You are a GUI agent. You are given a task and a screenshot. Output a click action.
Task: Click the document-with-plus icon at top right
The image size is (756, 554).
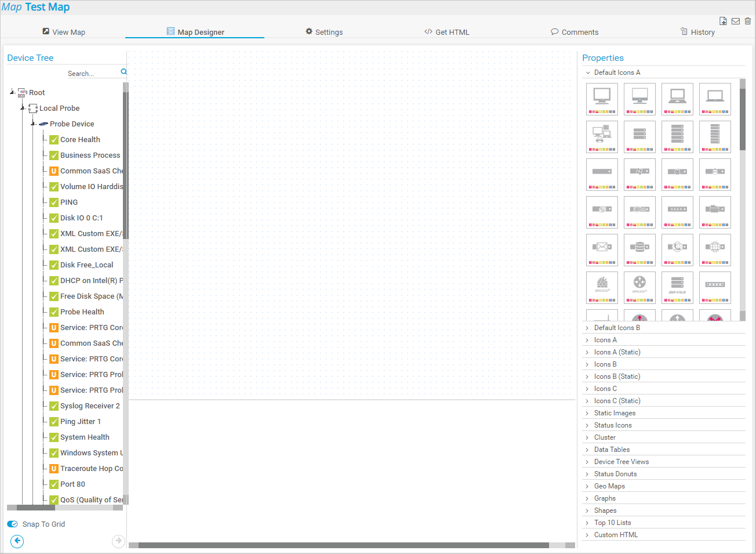[x=723, y=21]
